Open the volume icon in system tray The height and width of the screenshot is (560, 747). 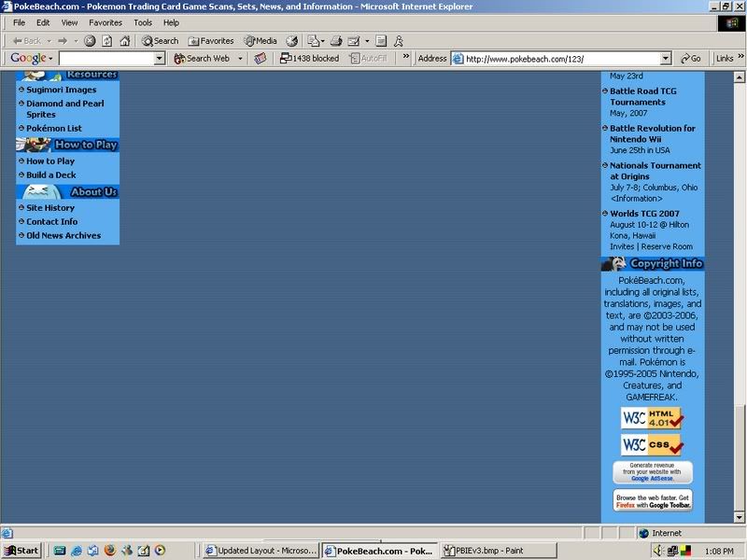pyautogui.click(x=658, y=551)
